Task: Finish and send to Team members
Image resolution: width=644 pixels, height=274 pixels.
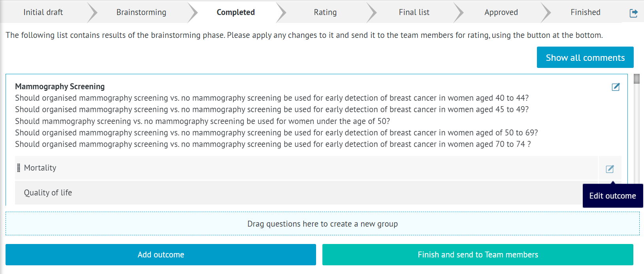Action: tap(477, 255)
